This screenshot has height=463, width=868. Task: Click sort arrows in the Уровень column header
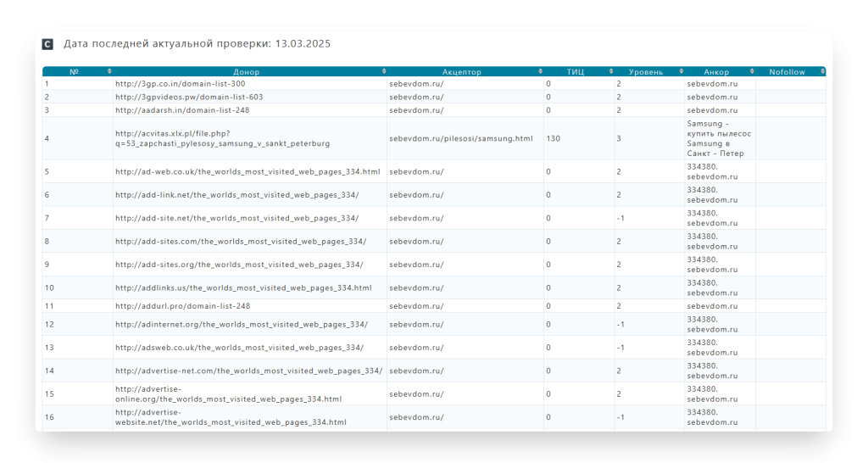(681, 72)
